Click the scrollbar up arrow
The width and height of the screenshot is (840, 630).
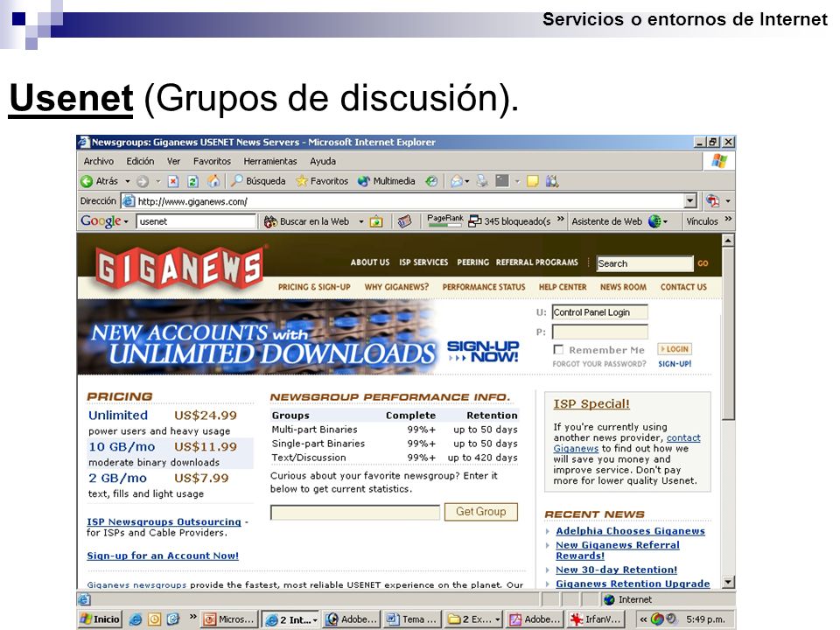click(728, 241)
